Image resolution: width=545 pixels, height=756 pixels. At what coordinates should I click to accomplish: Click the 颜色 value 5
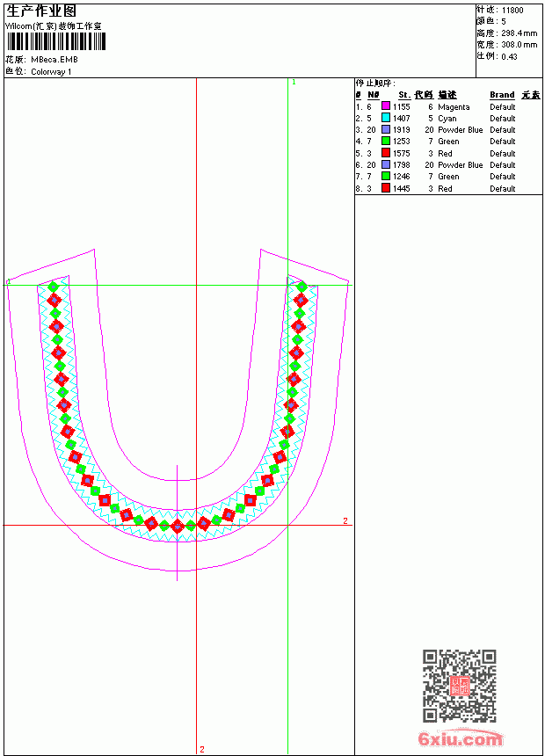504,22
